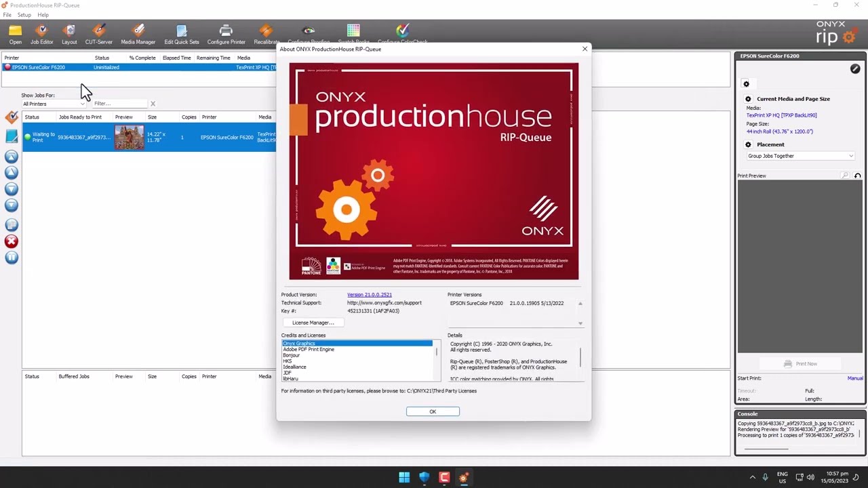Click the Recalibrate toolbar icon
The width and height of the screenshot is (868, 488).
267,34
